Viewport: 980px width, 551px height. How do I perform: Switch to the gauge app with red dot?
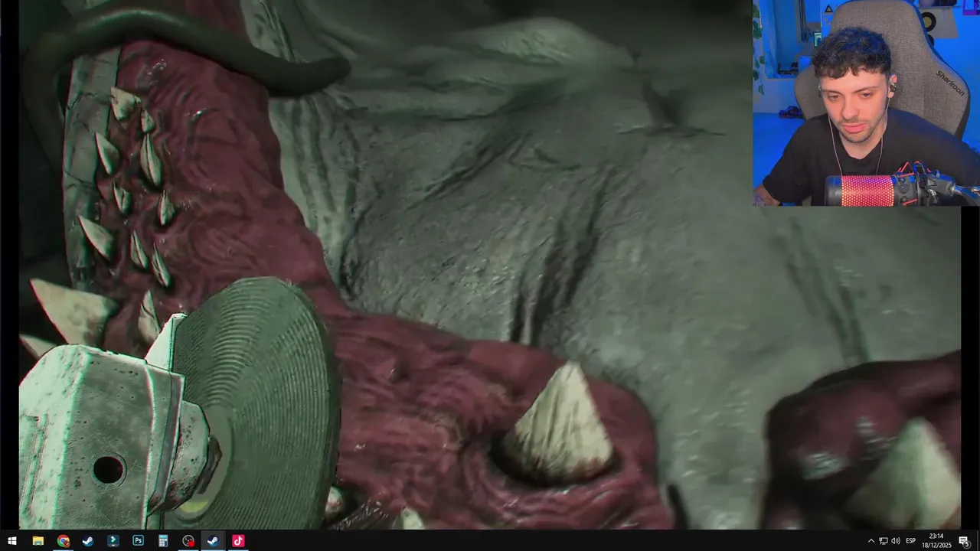(188, 541)
